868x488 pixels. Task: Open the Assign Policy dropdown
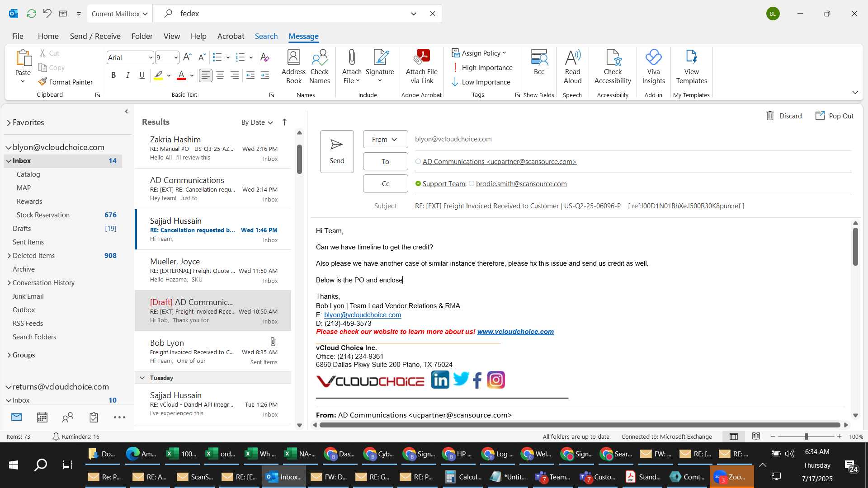click(479, 53)
